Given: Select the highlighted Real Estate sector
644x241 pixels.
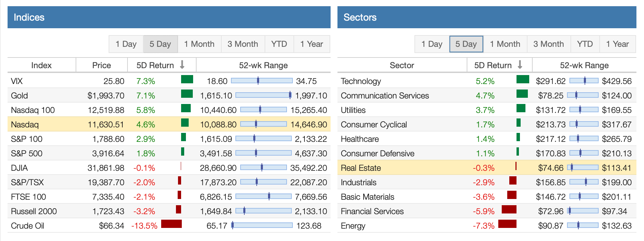Looking at the screenshot, I should click(x=487, y=168).
